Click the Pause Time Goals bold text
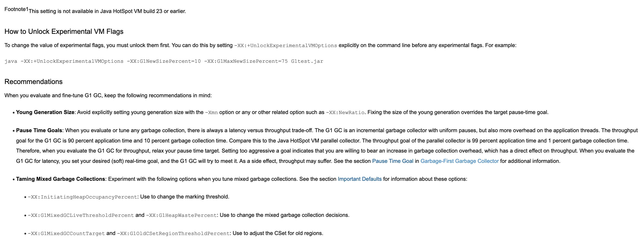The image size is (644, 250). tap(39, 131)
